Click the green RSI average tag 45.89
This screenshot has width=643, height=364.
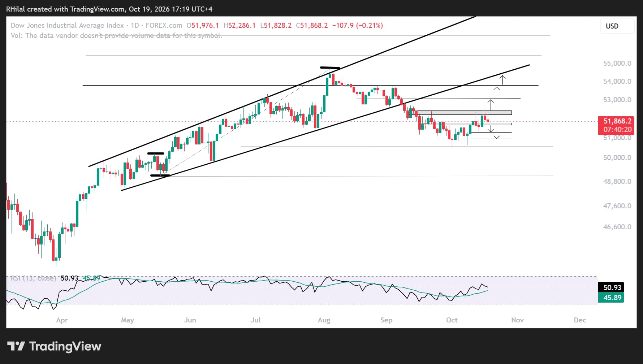[x=612, y=298]
